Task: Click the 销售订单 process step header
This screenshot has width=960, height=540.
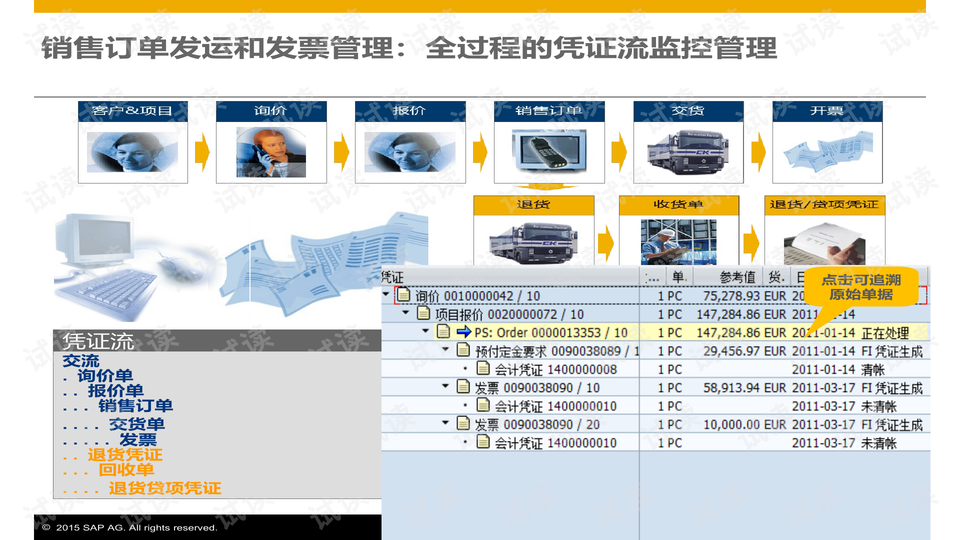Action: pos(549,111)
